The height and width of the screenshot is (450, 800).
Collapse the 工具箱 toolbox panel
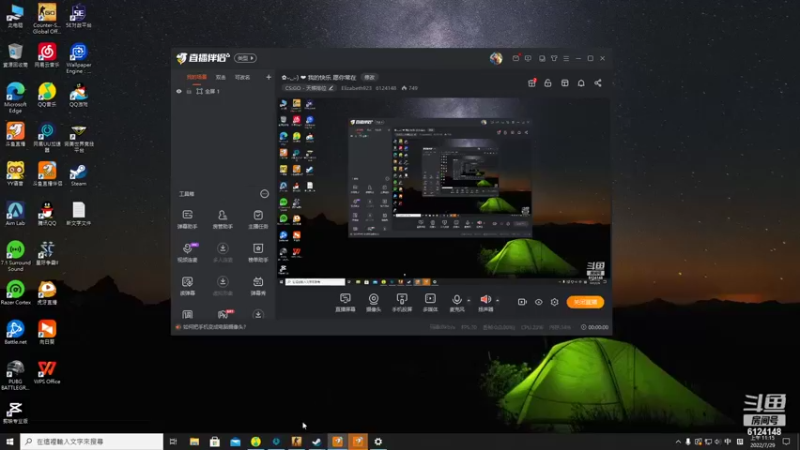[264, 194]
